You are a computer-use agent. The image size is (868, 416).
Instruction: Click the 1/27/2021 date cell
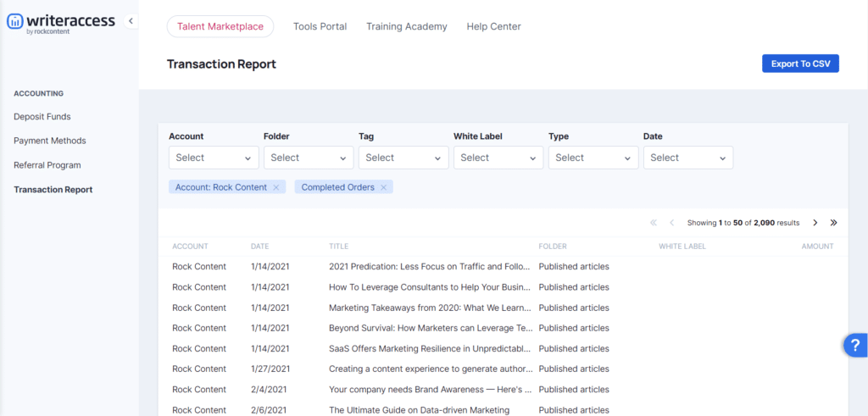(270, 369)
